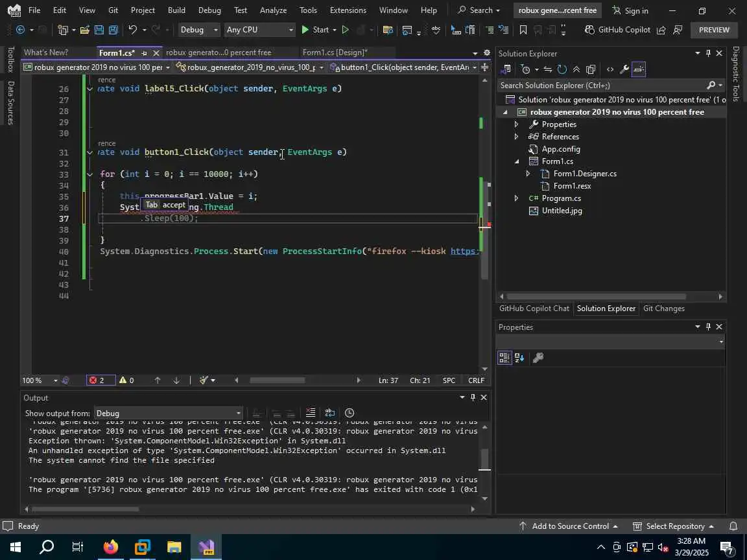Image resolution: width=747 pixels, height=560 pixels.
Task: Open the Analyze menu
Action: tap(273, 10)
